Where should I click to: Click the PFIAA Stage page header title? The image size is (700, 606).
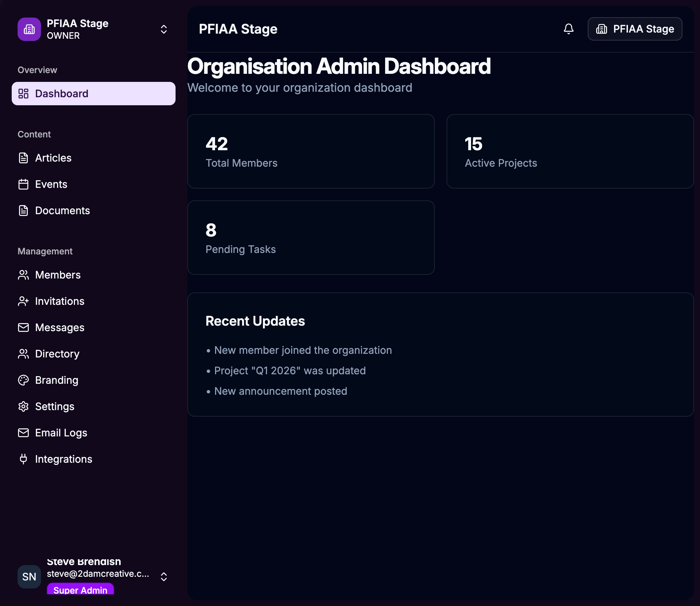click(x=238, y=29)
